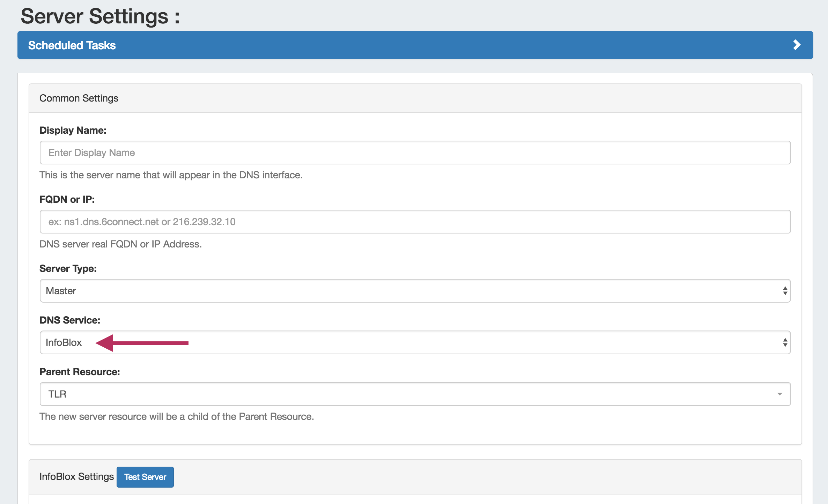The height and width of the screenshot is (504, 828).
Task: Click the InfoBlox Settings section label
Action: pyautogui.click(x=76, y=476)
